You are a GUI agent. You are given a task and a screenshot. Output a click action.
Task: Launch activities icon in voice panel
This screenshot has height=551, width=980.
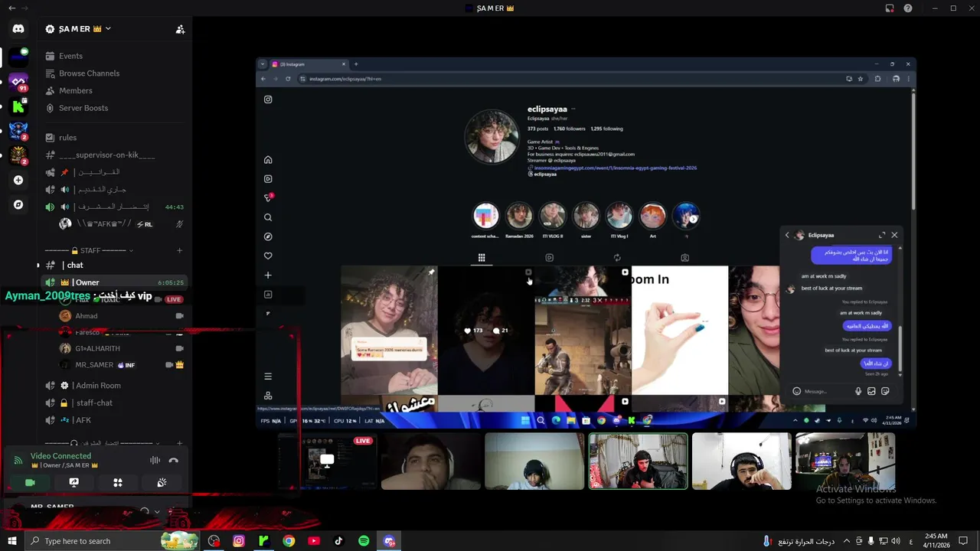tap(118, 483)
